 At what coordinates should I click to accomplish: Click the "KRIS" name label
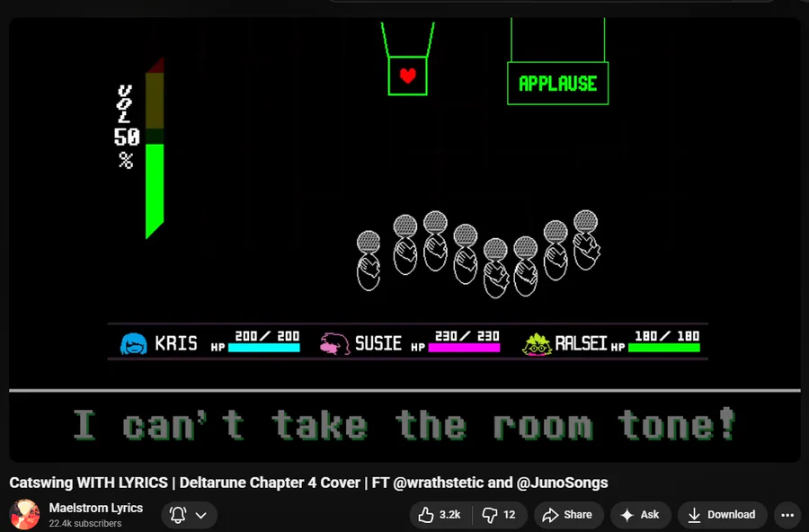pyautogui.click(x=176, y=343)
